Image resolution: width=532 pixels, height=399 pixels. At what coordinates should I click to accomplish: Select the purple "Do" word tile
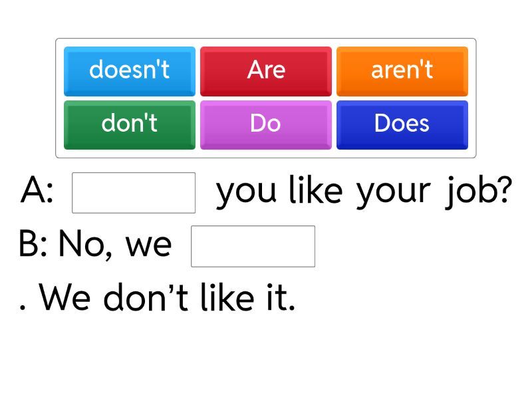tap(266, 124)
